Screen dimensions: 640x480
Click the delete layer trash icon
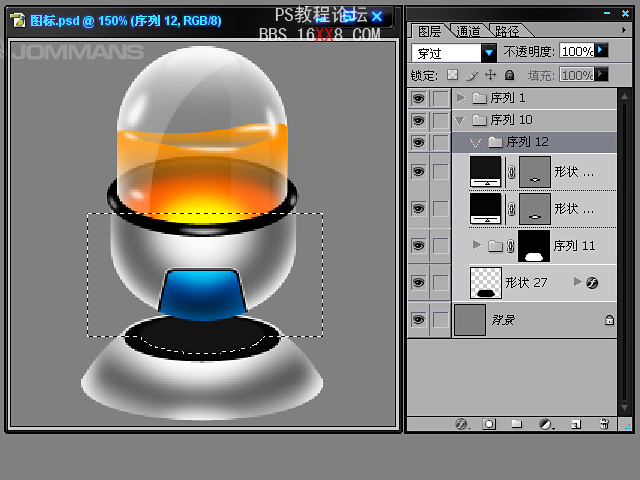[x=604, y=424]
